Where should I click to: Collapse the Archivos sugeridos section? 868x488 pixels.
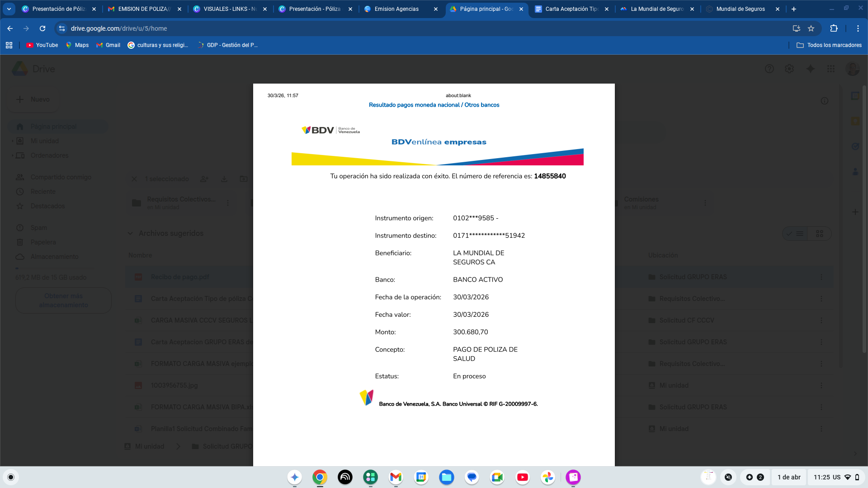tap(130, 234)
